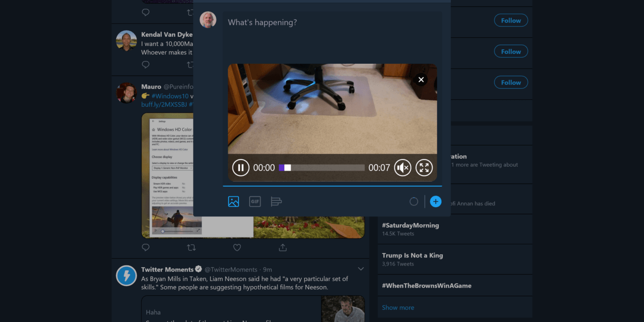Retweet Mauro's Windows10 tweet
Screen dimensions: 644x322
point(191,248)
